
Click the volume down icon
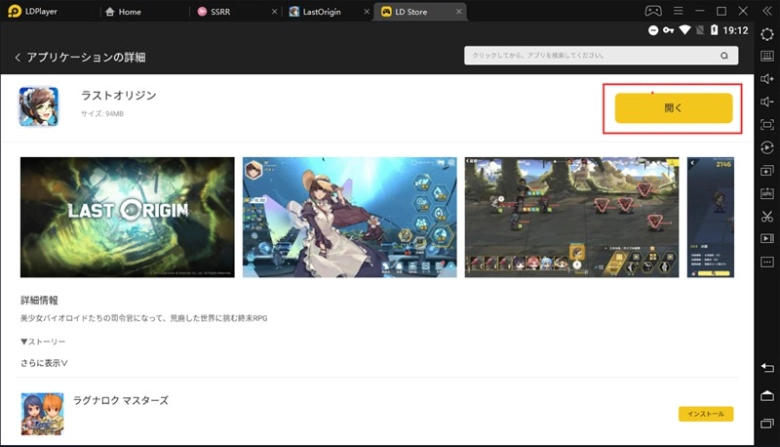767,102
